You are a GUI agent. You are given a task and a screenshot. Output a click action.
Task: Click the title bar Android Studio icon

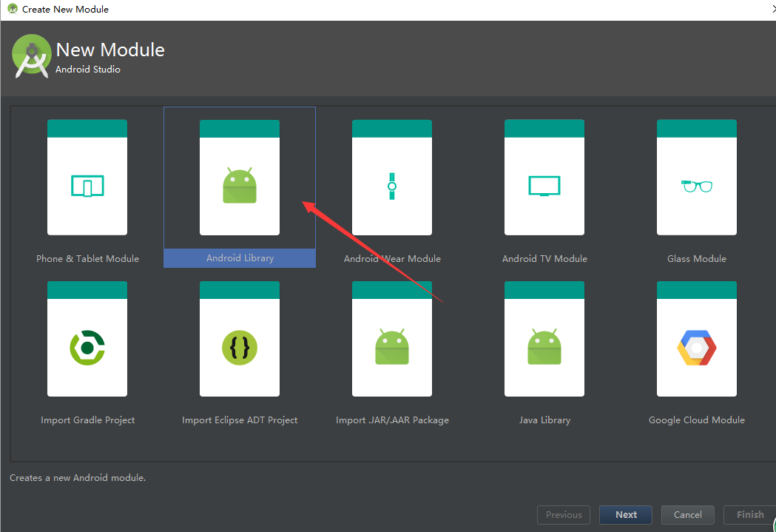pyautogui.click(x=13, y=9)
